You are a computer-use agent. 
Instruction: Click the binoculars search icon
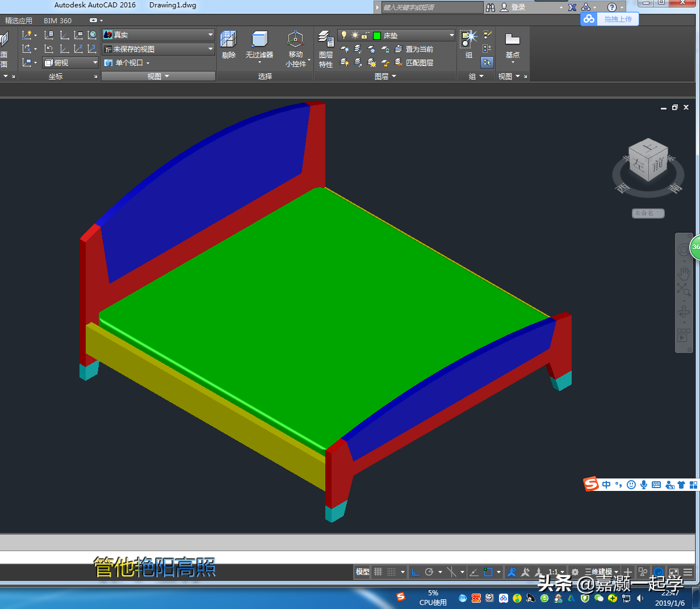(x=491, y=7)
